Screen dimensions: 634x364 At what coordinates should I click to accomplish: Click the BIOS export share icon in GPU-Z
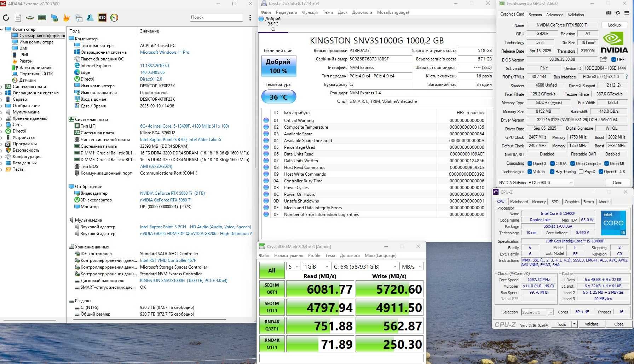coord(603,59)
